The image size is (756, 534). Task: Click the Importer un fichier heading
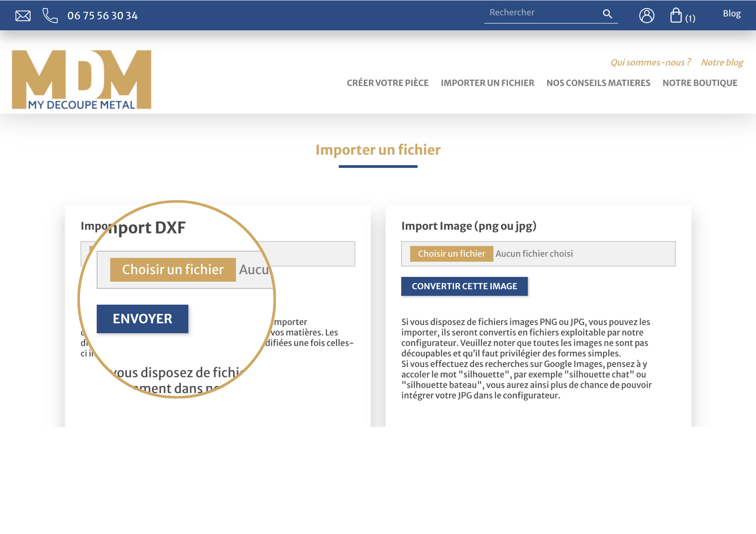coord(378,150)
